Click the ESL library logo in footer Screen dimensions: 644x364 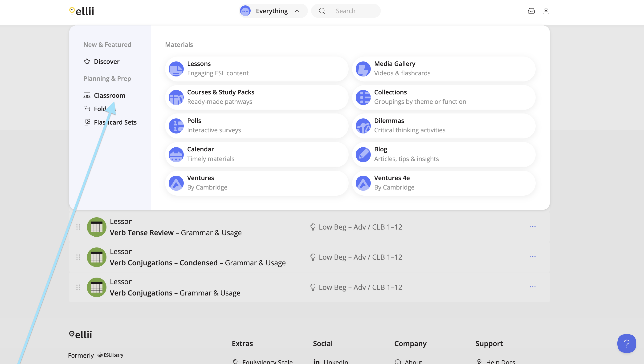coord(110,355)
